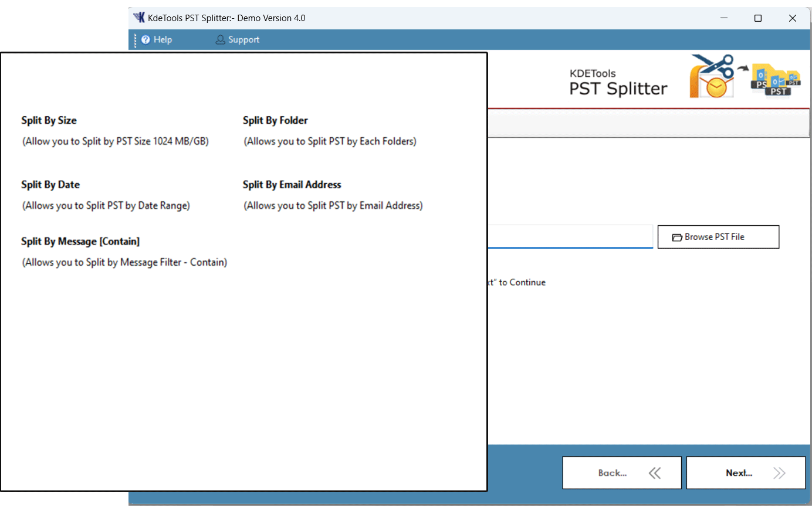Go forward with the Next button
This screenshot has height=518, width=812.
pos(745,473)
